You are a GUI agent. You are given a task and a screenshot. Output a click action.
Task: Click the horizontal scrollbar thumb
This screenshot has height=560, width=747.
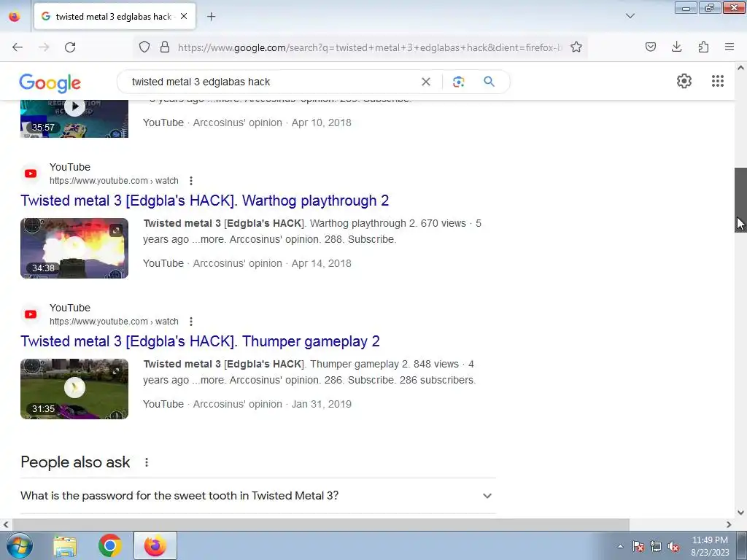320,525
